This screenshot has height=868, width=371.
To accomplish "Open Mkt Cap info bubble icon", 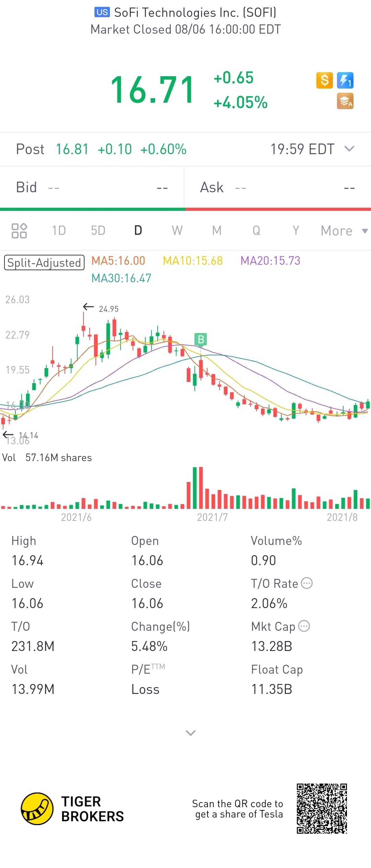I will [x=304, y=626].
